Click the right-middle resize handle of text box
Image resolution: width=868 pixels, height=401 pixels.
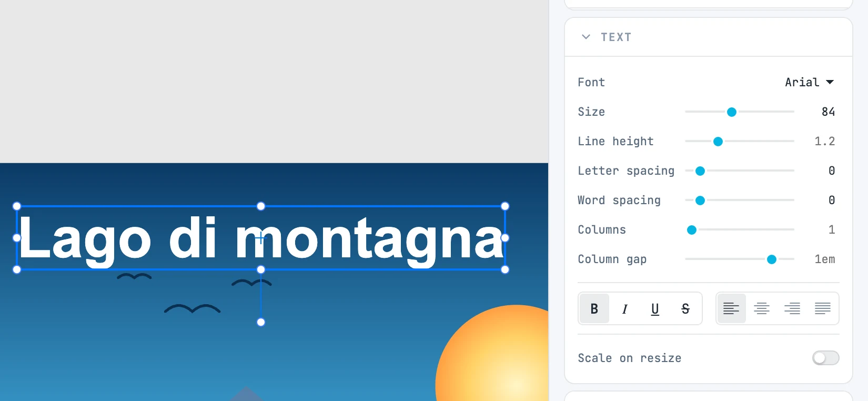505,238
